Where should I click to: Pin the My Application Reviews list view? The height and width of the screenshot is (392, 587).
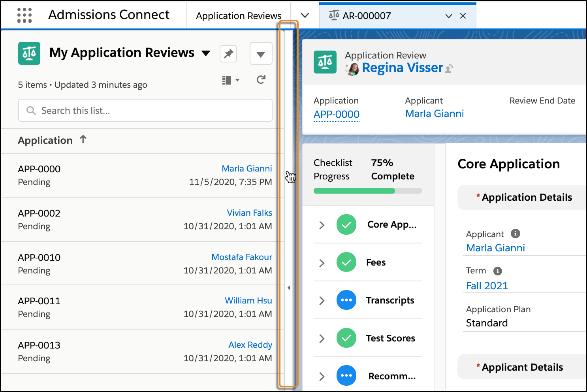click(228, 54)
